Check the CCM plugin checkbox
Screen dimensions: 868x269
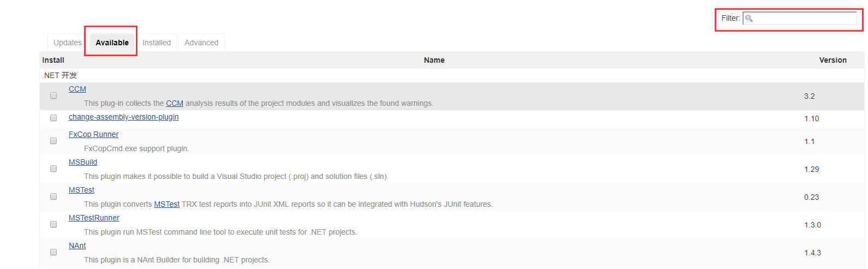point(53,95)
